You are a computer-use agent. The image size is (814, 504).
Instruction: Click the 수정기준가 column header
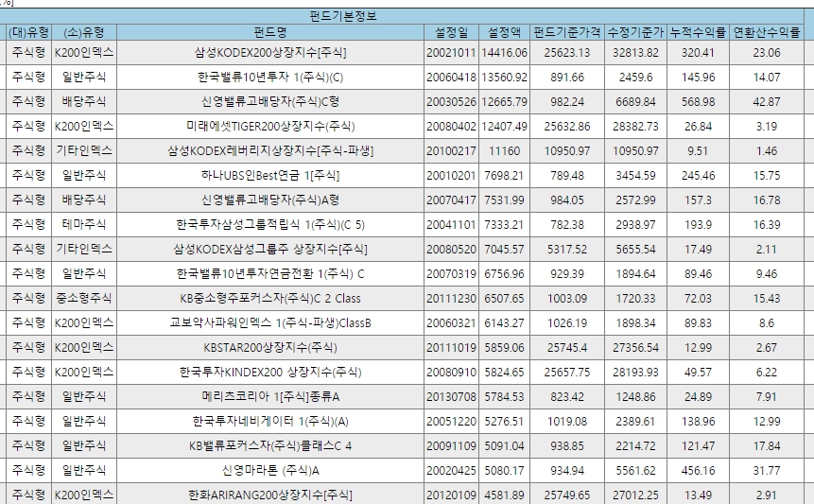[635, 33]
